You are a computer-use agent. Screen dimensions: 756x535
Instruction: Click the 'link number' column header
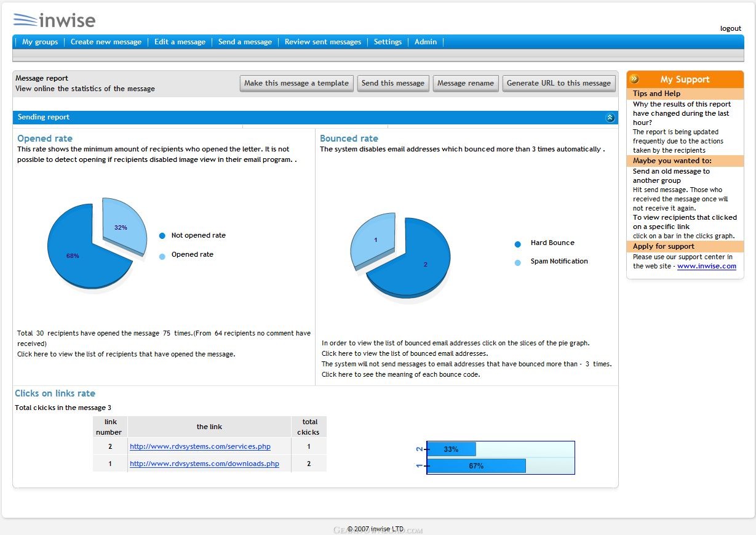pyautogui.click(x=110, y=427)
